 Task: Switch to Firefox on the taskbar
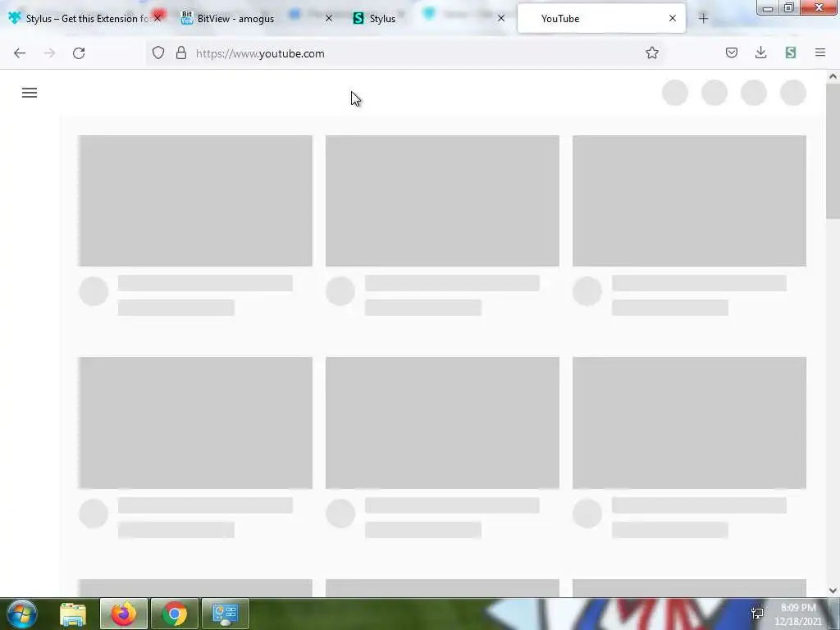123,614
